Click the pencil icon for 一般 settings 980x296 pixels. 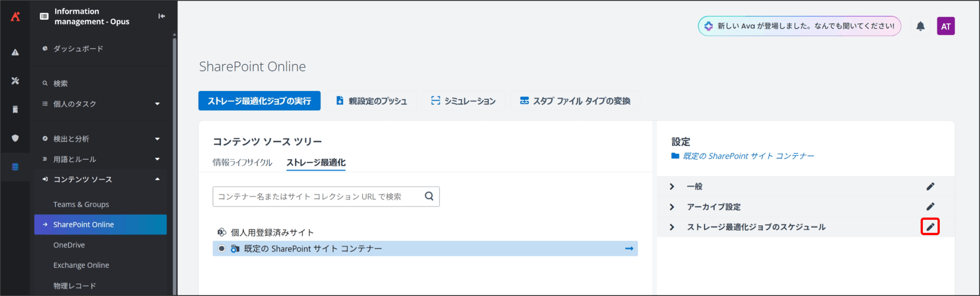coord(930,186)
